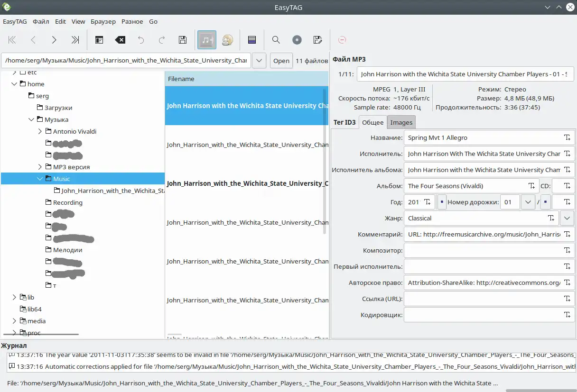Click the small dot button after the track slash

[x=545, y=202]
